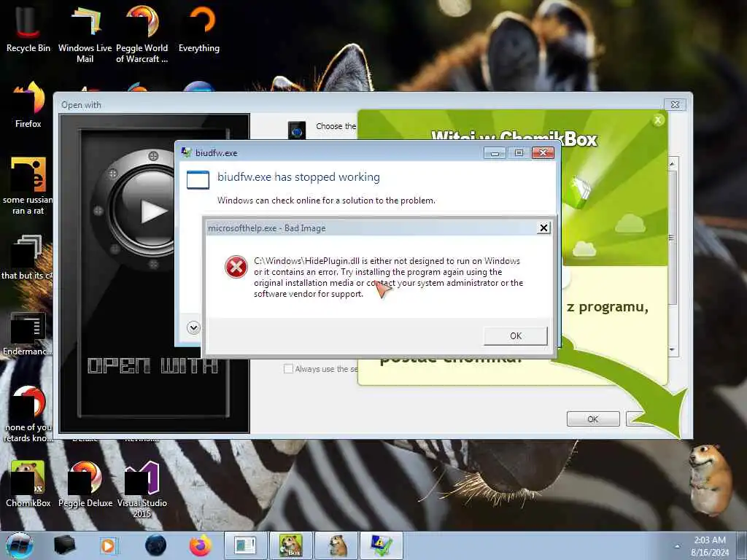
Task: Show hidden tray icons arrow
Action: click(677, 546)
